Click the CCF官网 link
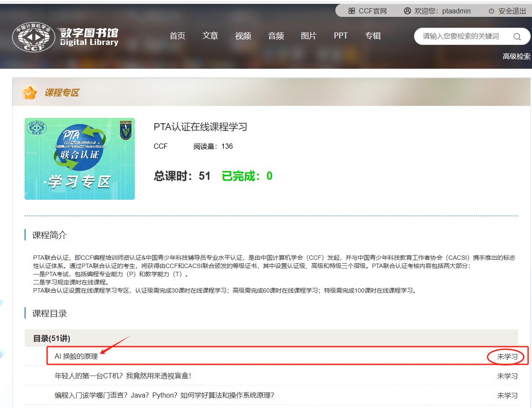This screenshot has width=532, height=408. point(373,11)
